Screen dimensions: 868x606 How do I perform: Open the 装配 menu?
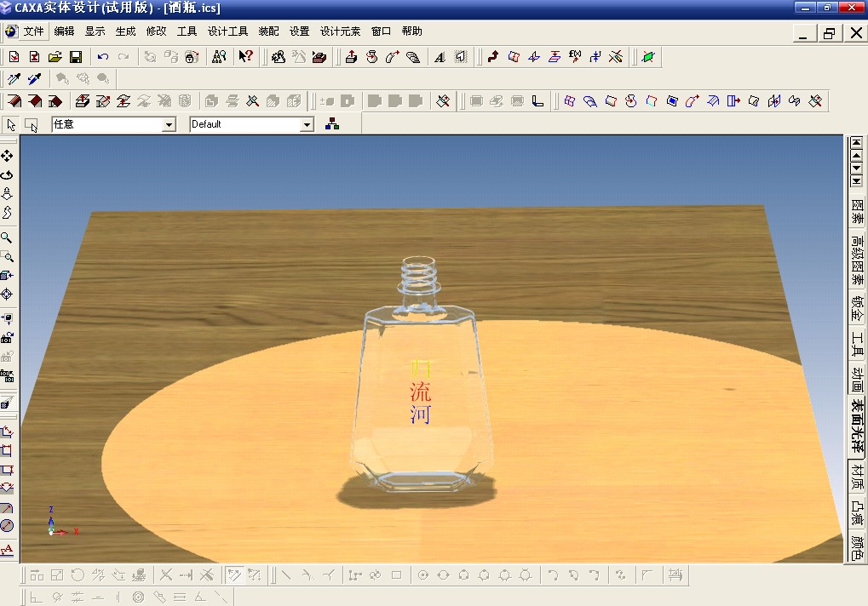pos(268,31)
